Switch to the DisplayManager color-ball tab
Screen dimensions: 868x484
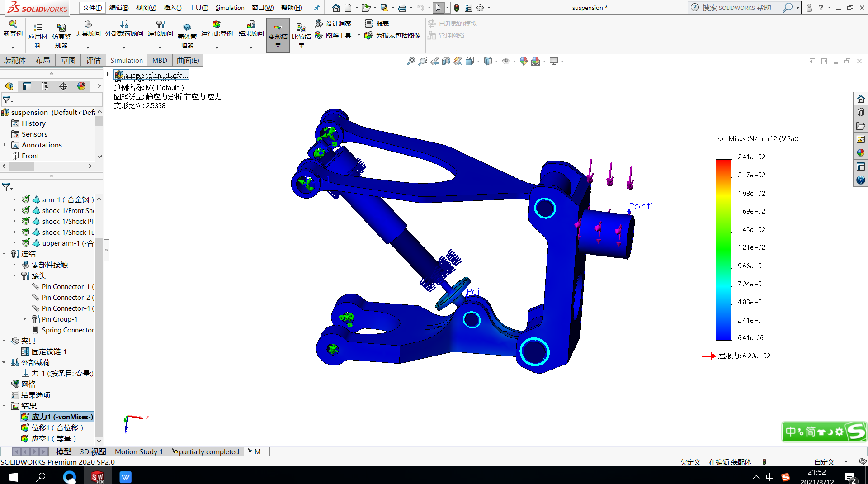click(x=81, y=86)
